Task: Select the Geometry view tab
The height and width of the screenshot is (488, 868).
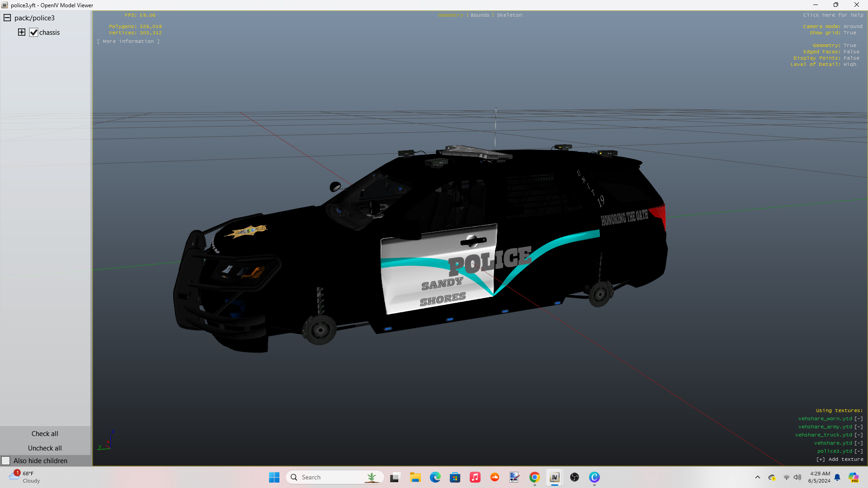Action: coord(450,15)
